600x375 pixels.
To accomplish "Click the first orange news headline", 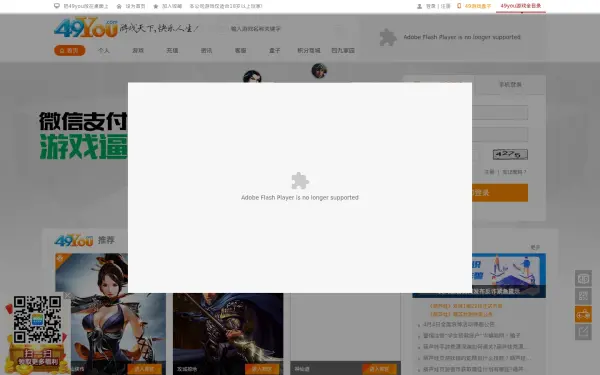I will (466, 306).
